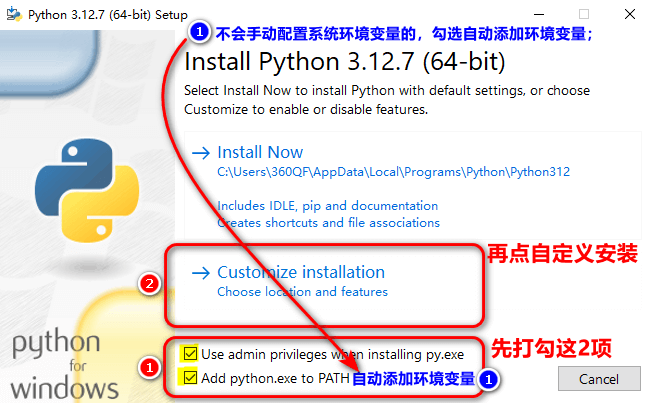This screenshot has height=403, width=652.
Task: Uncheck Add python.exe to PATH checkbox
Action: pyautogui.click(x=190, y=378)
